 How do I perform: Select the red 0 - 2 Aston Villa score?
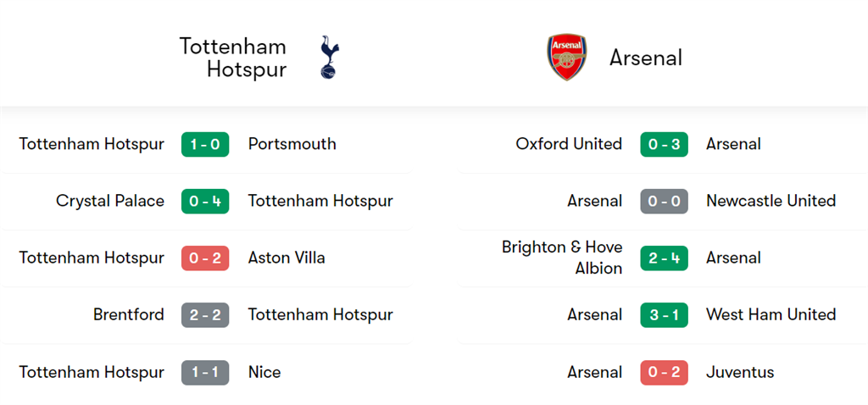205,258
